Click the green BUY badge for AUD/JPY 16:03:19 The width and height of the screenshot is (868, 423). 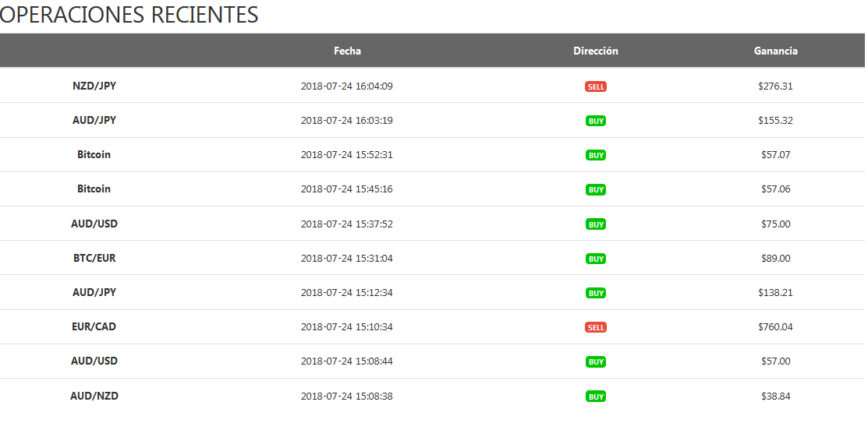pyautogui.click(x=596, y=121)
